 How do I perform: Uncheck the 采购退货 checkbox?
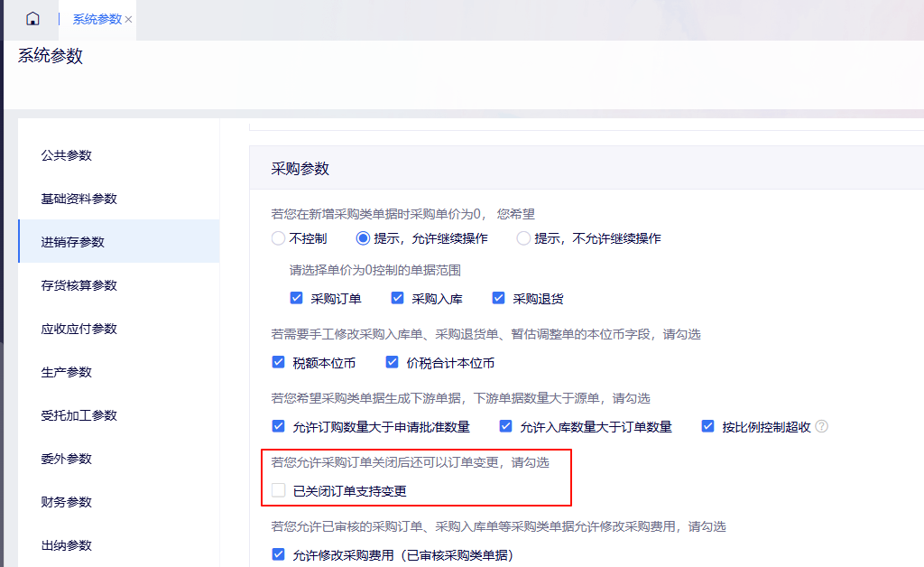click(498, 298)
